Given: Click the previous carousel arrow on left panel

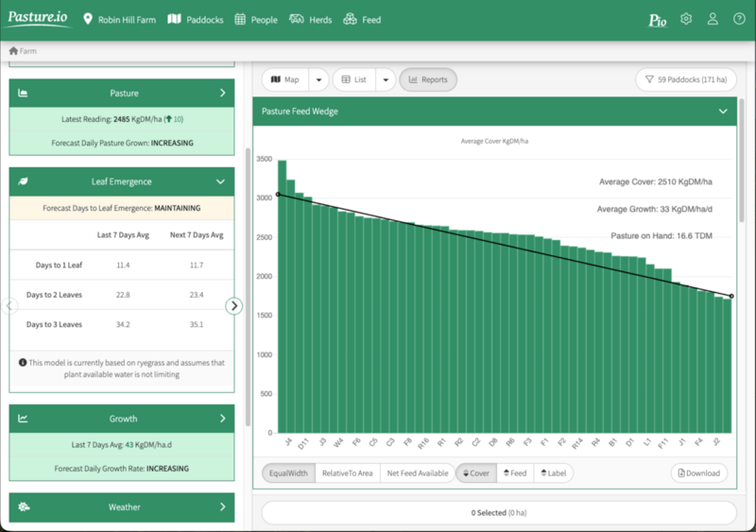Looking at the screenshot, I should (x=9, y=306).
